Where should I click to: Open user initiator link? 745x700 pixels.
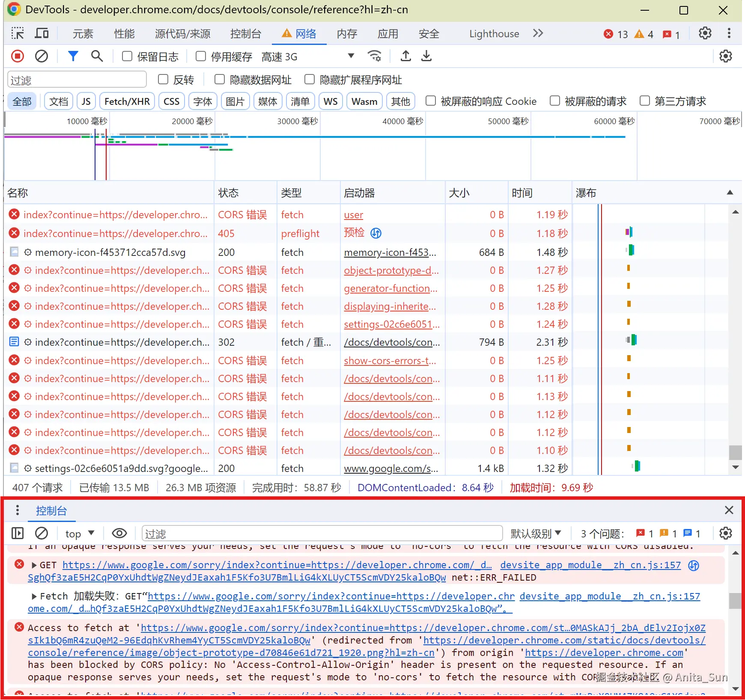point(354,215)
